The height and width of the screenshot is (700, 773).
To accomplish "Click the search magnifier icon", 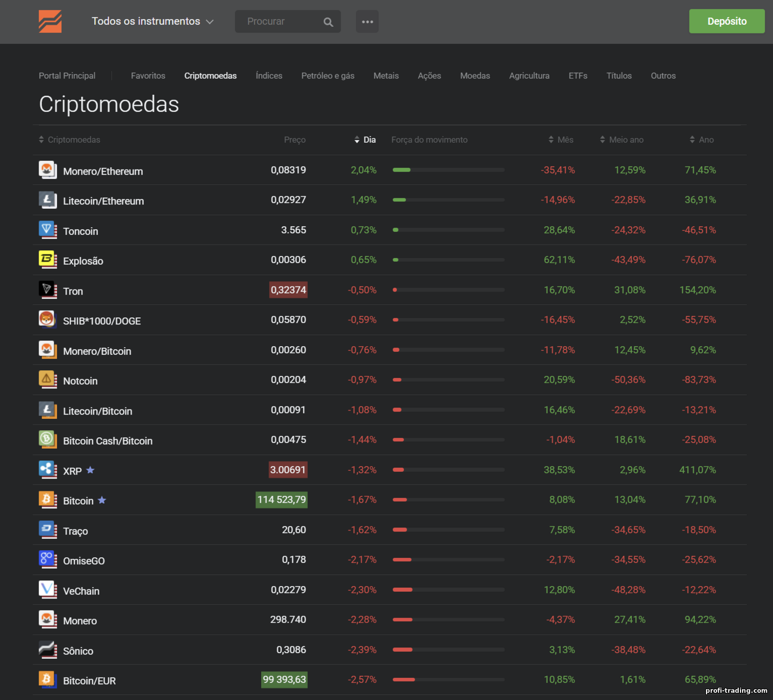I will point(328,22).
